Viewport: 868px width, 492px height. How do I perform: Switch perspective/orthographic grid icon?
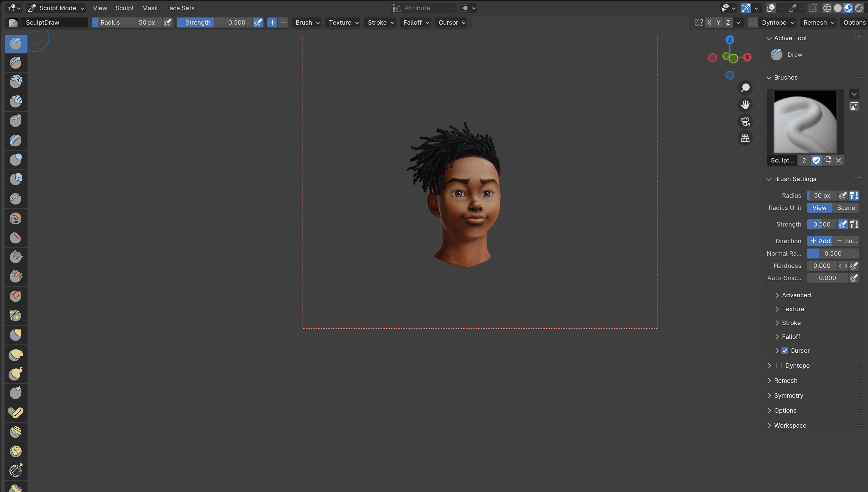point(745,138)
